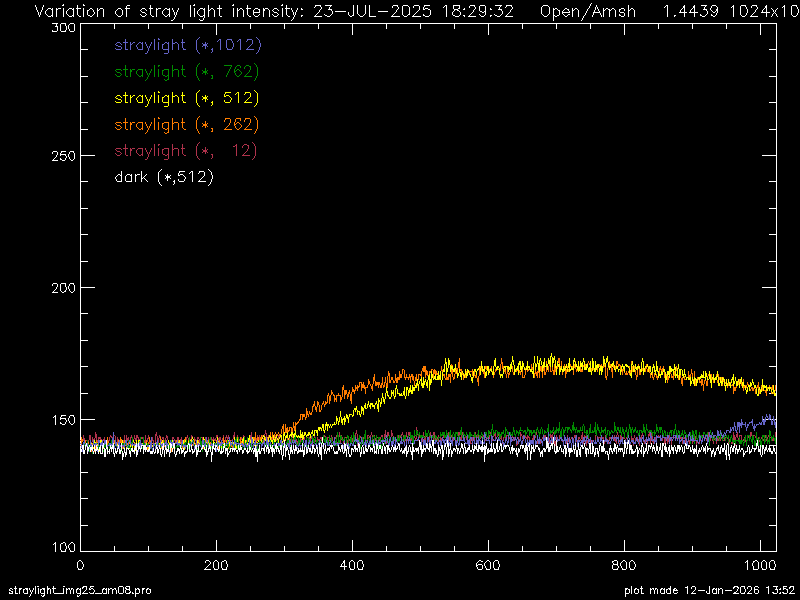Click the 300 label on the y-axis

tap(63, 29)
